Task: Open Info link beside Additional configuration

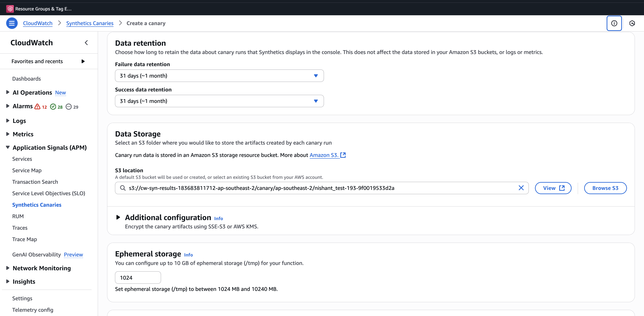Action: click(218, 218)
